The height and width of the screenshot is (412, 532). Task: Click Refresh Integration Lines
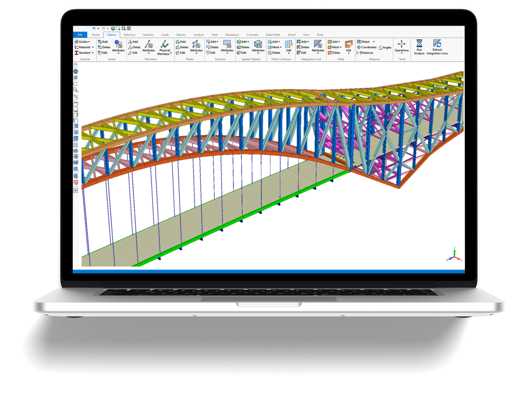(x=437, y=48)
